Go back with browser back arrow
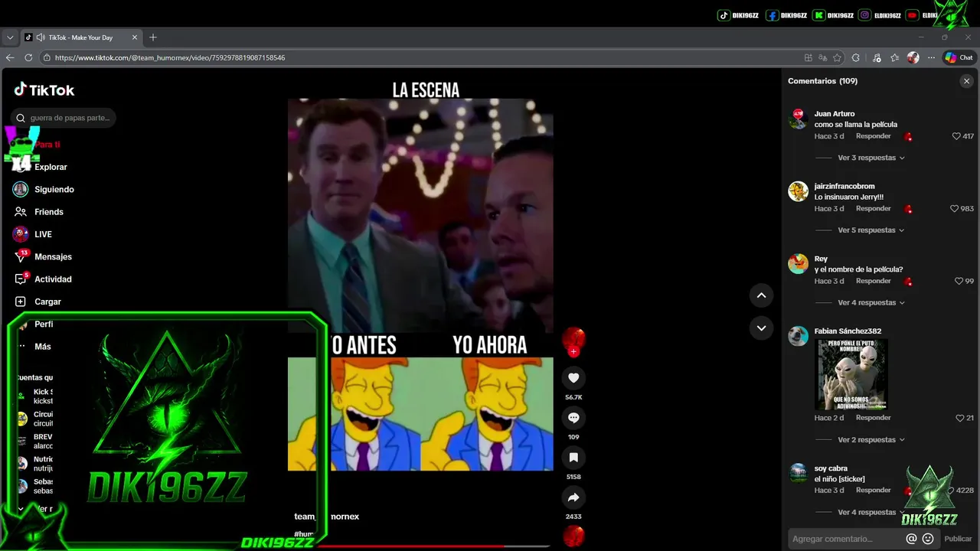Image resolution: width=980 pixels, height=551 pixels. coord(10,57)
